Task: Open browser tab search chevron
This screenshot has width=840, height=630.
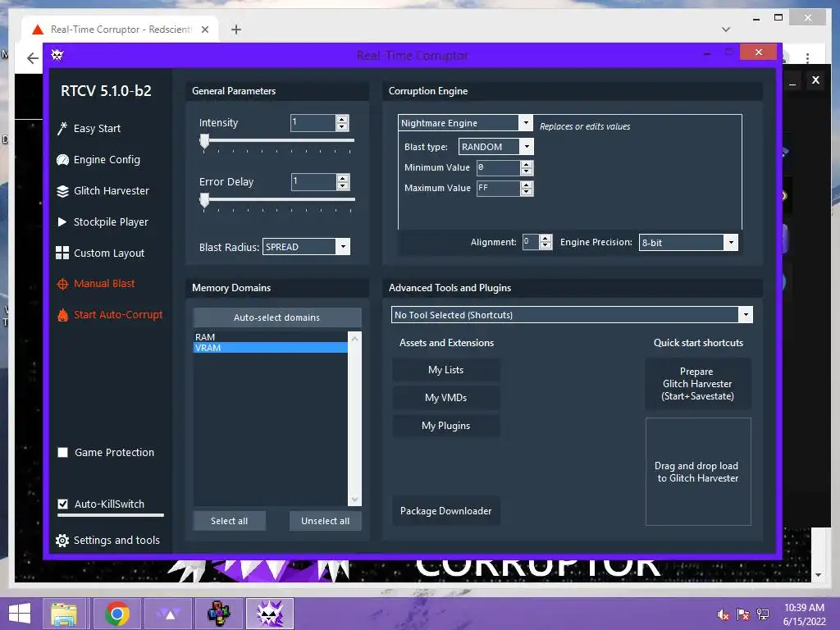Action: (x=726, y=30)
